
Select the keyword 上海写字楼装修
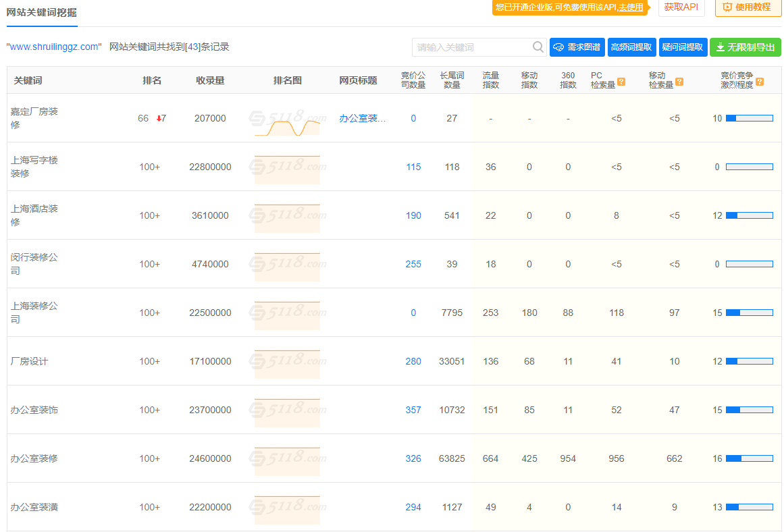[x=34, y=167]
